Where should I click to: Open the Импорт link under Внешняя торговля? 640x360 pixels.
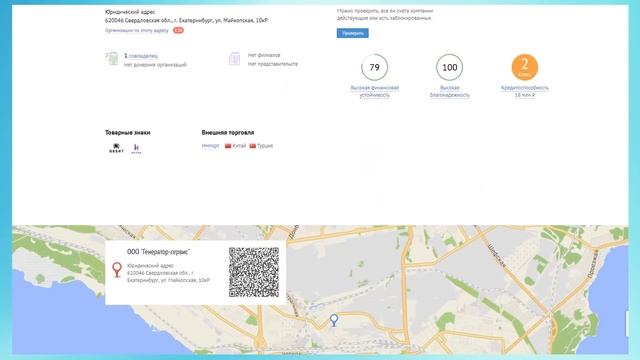click(x=210, y=146)
